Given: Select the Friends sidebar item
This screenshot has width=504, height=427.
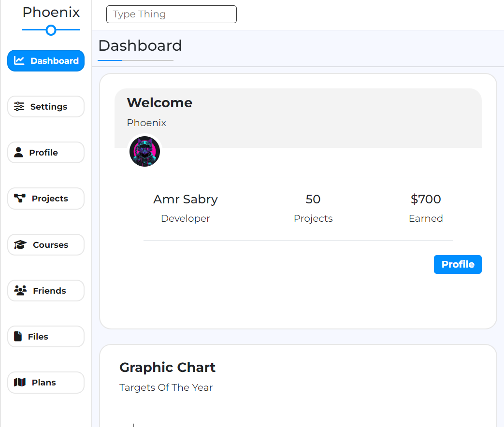Looking at the screenshot, I should (x=46, y=290).
